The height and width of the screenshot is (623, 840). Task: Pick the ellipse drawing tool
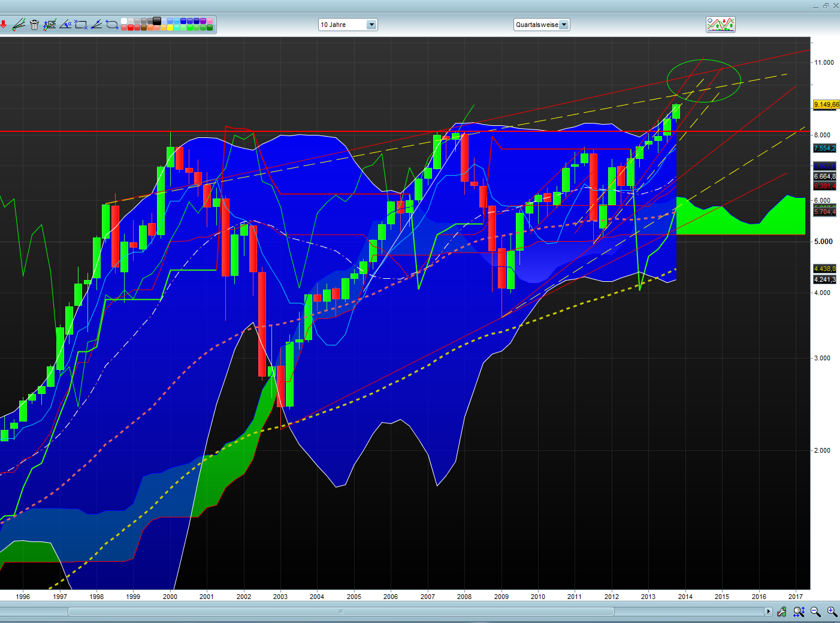click(112, 25)
